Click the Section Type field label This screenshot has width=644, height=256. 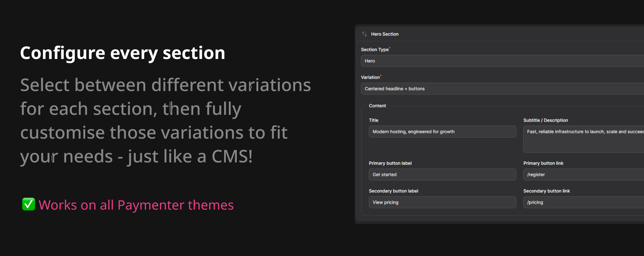tap(375, 50)
